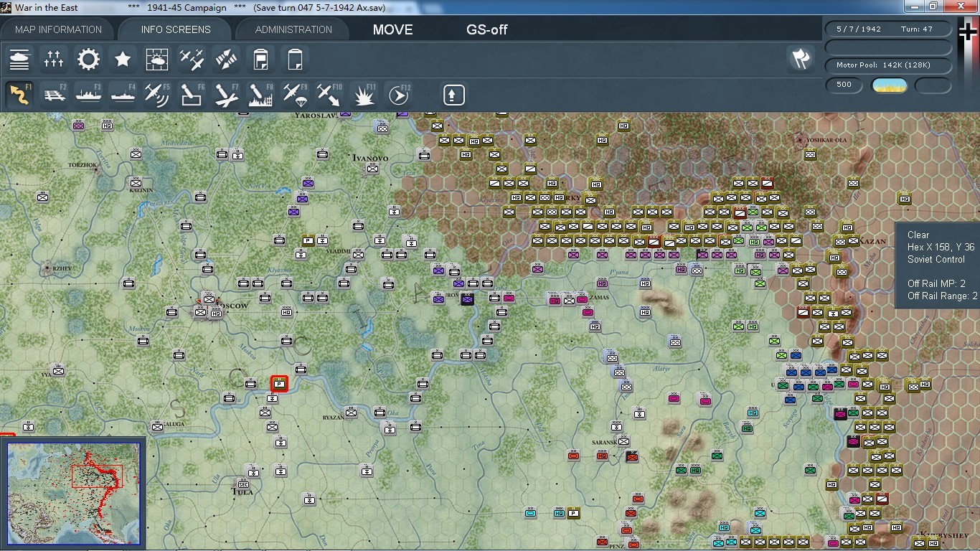Viewport: 980px width, 551px height.
Task: Click the Saransk city label
Action: tap(604, 443)
